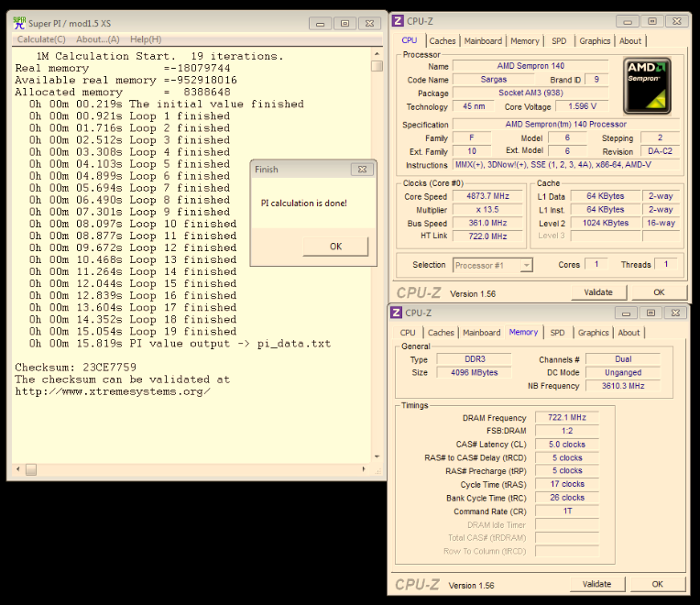Click the Command Rate value 1T
This screenshot has height=605, width=700.
coord(567,511)
